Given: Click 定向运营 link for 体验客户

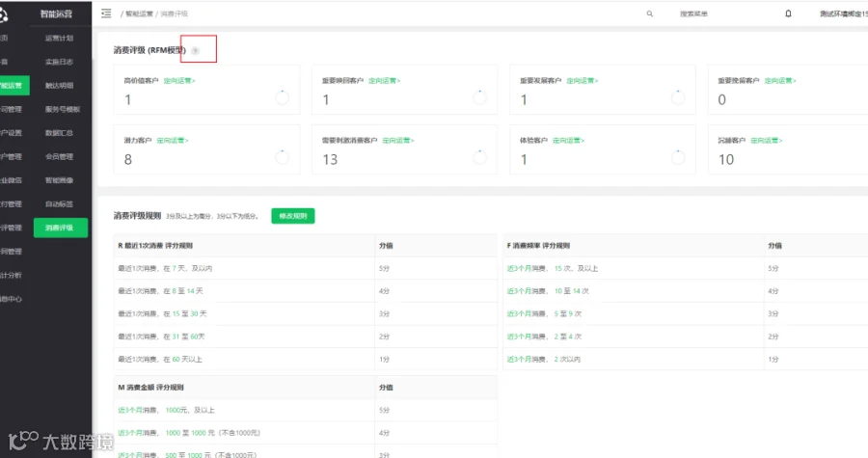Looking at the screenshot, I should click(x=568, y=141).
